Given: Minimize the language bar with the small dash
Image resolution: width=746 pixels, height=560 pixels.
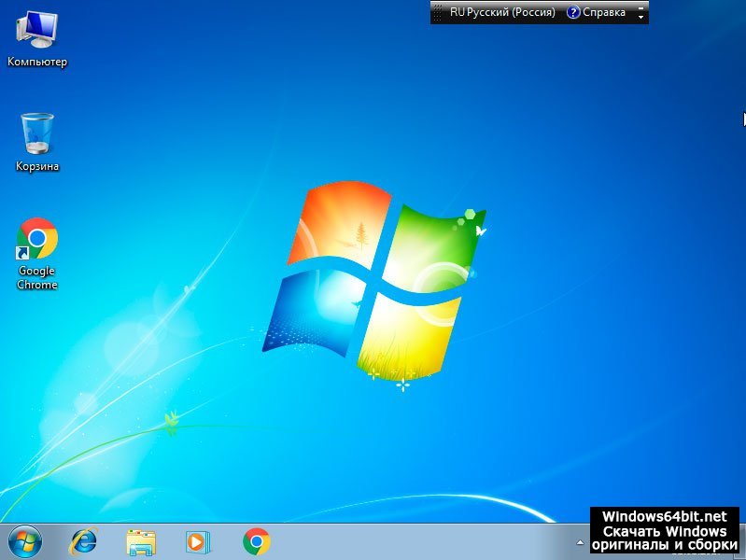Looking at the screenshot, I should (640, 7).
